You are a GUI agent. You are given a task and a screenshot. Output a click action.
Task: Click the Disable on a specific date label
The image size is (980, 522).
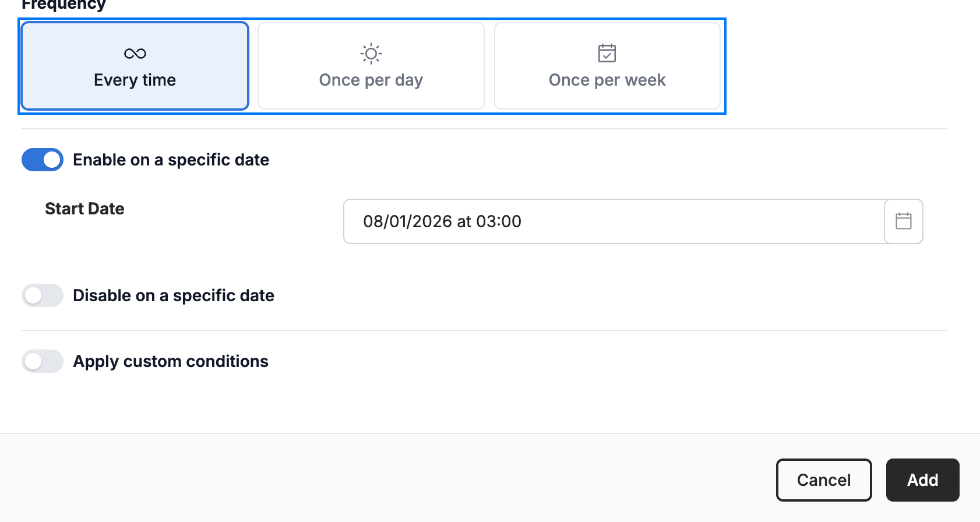pos(174,295)
